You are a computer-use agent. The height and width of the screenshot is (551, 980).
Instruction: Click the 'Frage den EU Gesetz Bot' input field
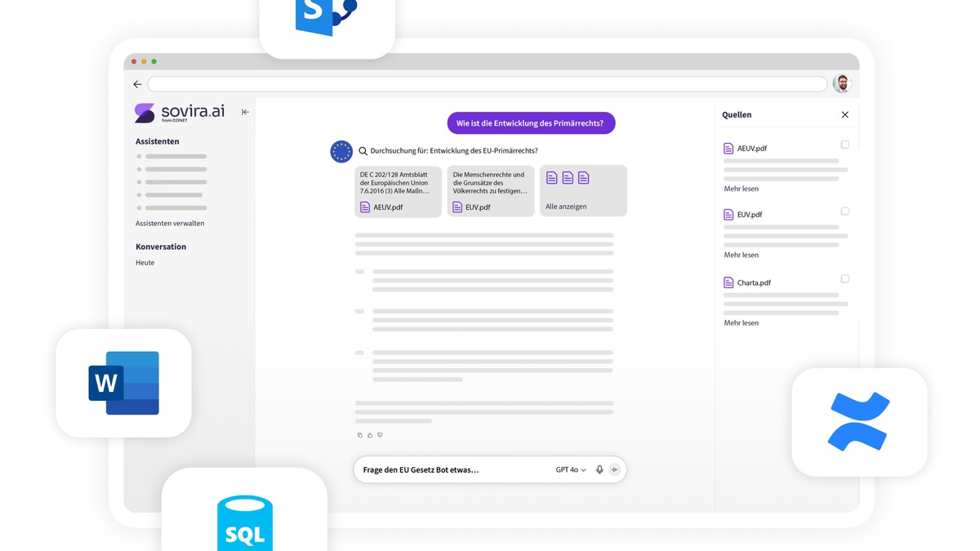tap(449, 470)
